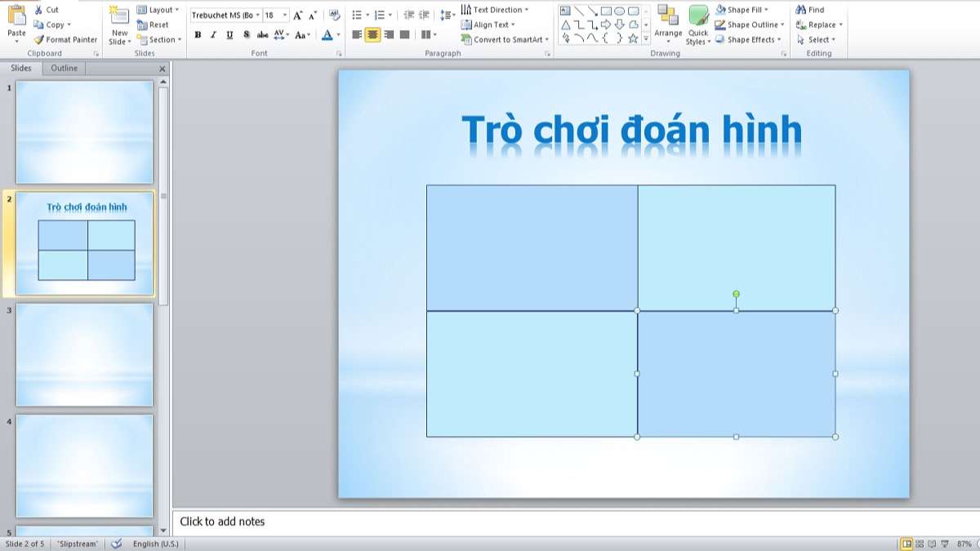Viewport: 980px width, 551px height.
Task: Clear all text formatting
Action: tap(334, 15)
